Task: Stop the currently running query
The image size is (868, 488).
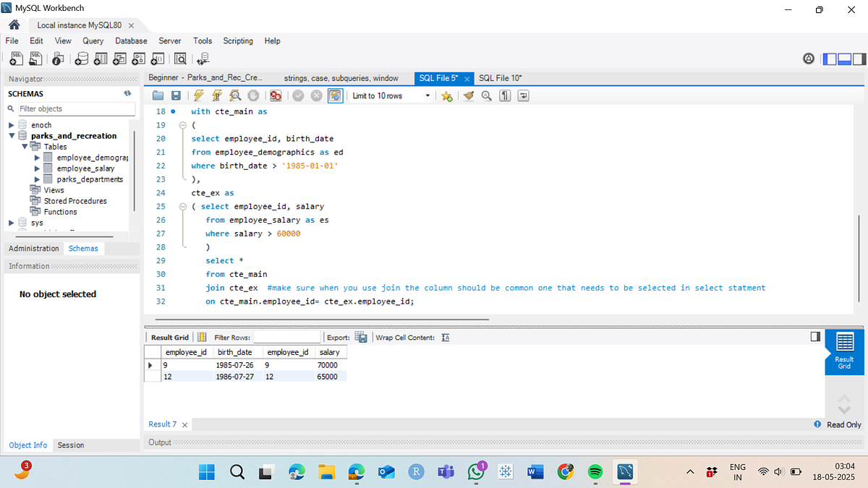Action: 253,95
